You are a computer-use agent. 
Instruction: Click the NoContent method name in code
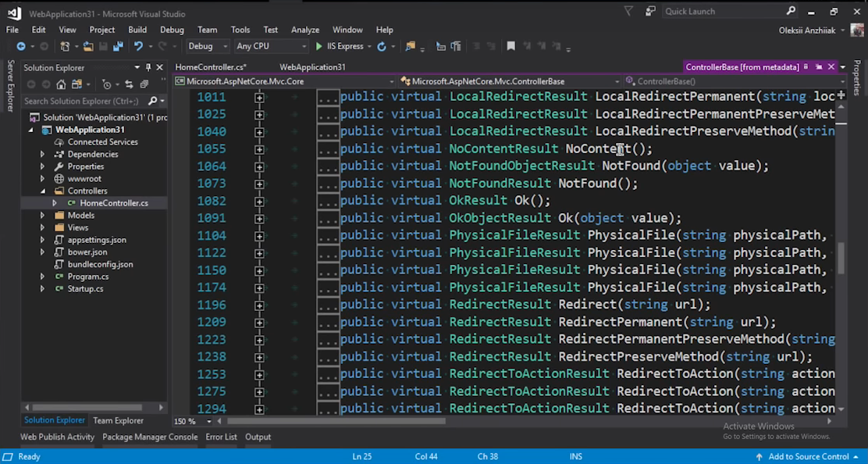(599, 148)
